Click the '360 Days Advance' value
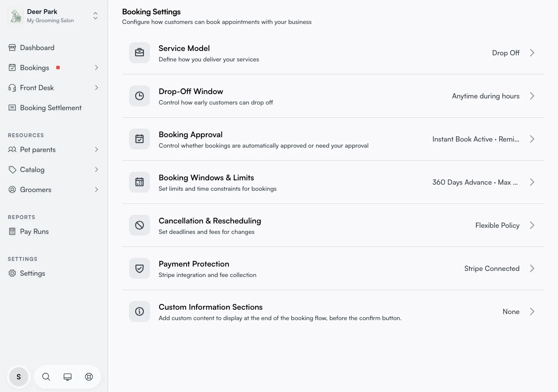The width and height of the screenshot is (558, 392). [462, 182]
